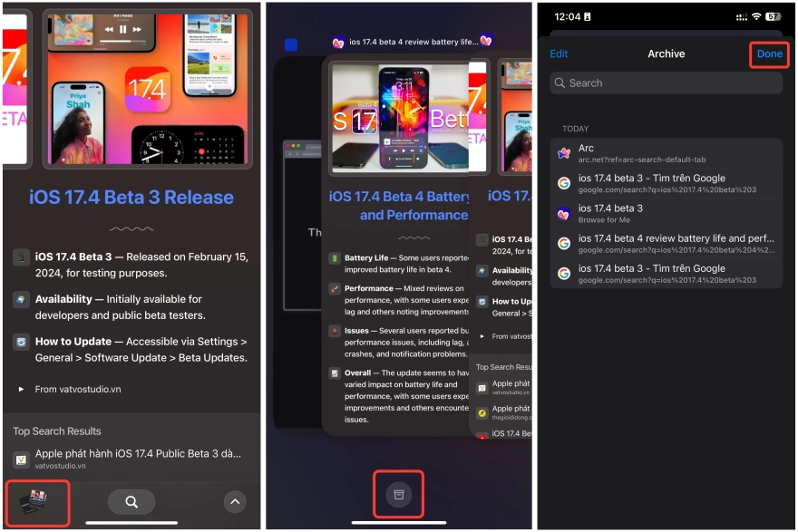The image size is (798, 532).
Task: Open the Archive box icon
Action: [x=398, y=493]
